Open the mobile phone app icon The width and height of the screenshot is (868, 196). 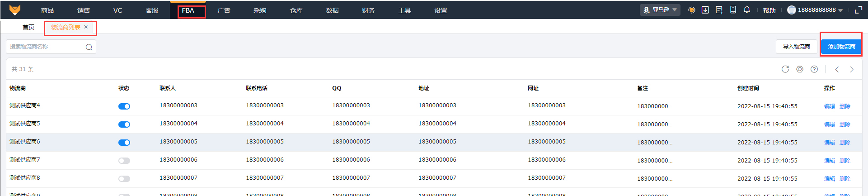coord(733,10)
